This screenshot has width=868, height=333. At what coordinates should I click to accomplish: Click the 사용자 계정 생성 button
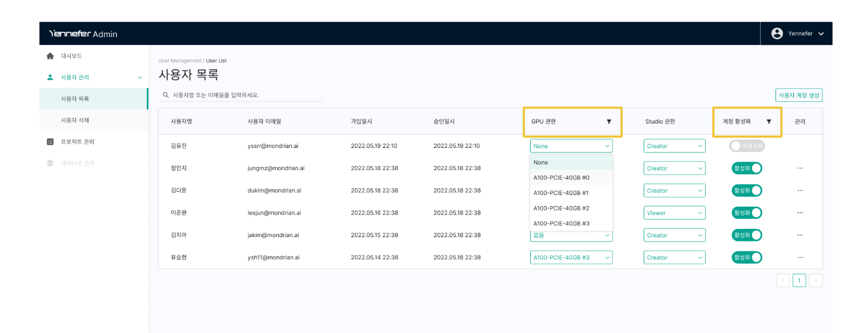799,95
